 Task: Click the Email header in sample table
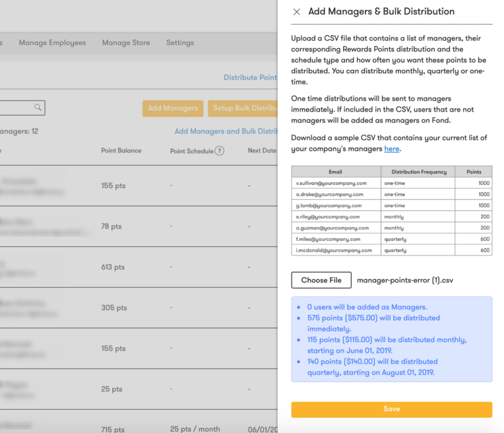pos(335,172)
